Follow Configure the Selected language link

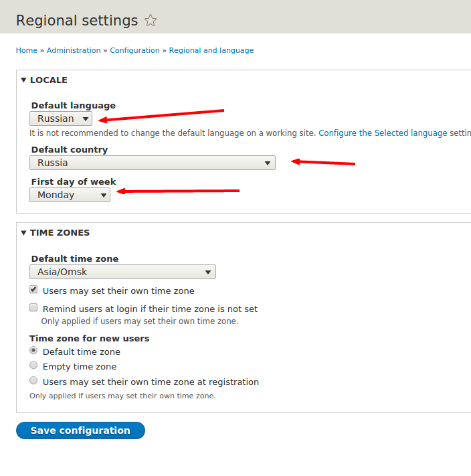pyautogui.click(x=383, y=133)
